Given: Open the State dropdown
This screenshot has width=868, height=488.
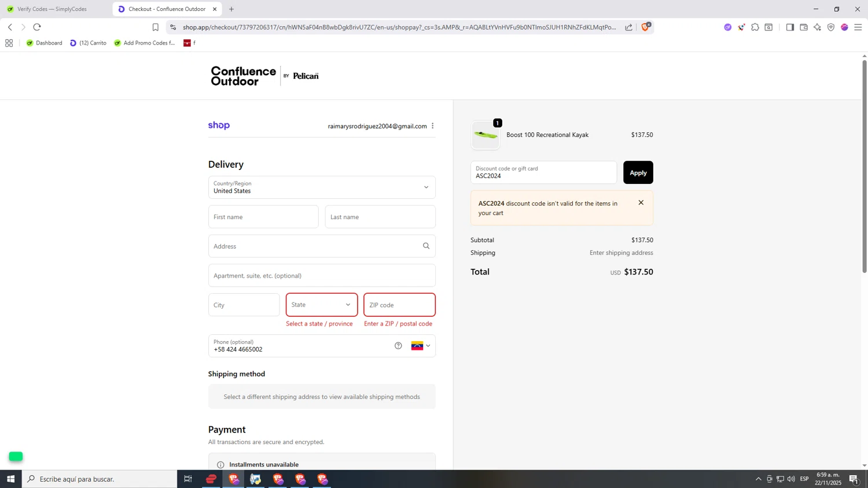Looking at the screenshot, I should 322,305.
